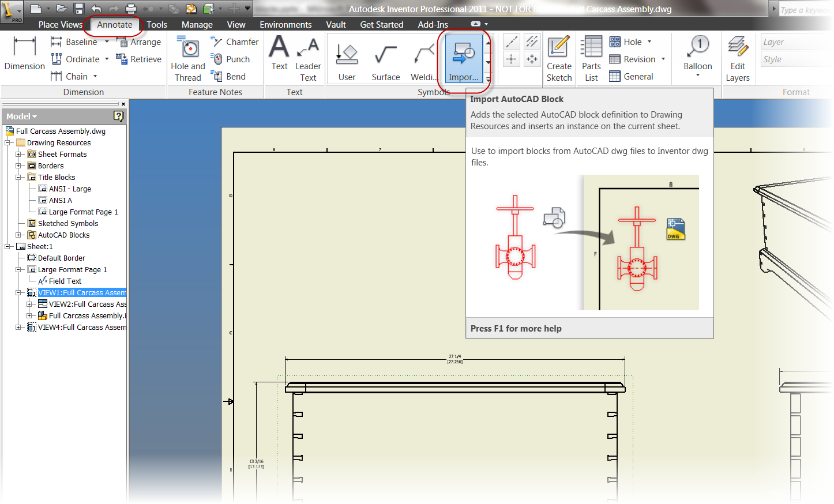Open Edit Layers
This screenshot has height=504, width=834.
coord(738,59)
